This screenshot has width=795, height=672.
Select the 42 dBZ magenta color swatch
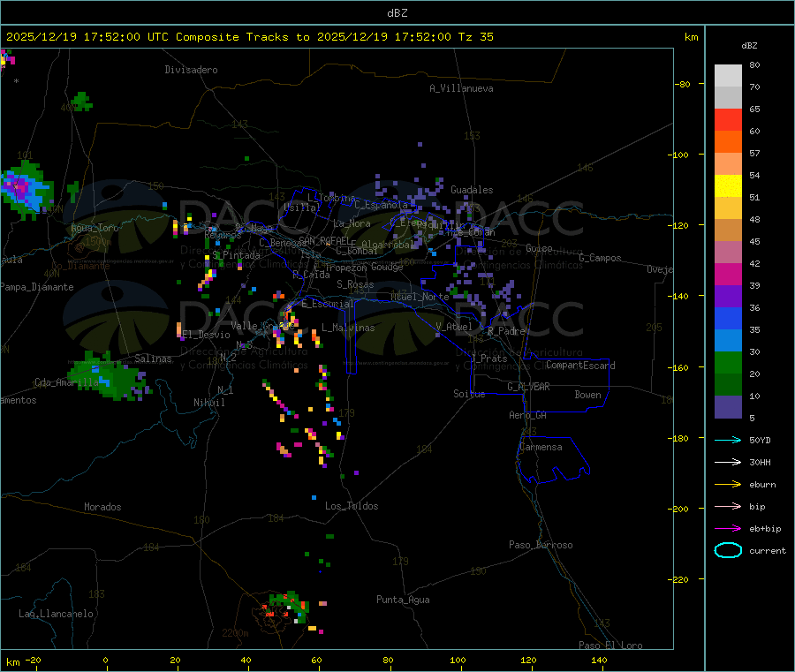coord(728,274)
